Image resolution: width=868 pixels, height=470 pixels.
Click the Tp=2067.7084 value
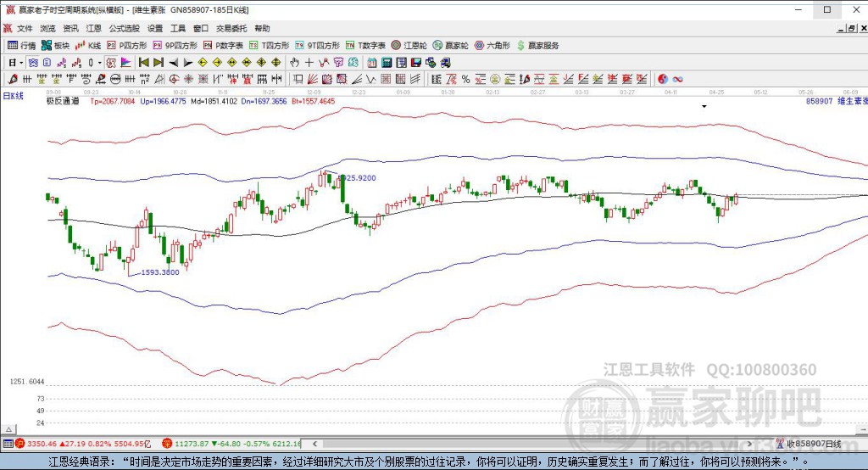click(113, 102)
